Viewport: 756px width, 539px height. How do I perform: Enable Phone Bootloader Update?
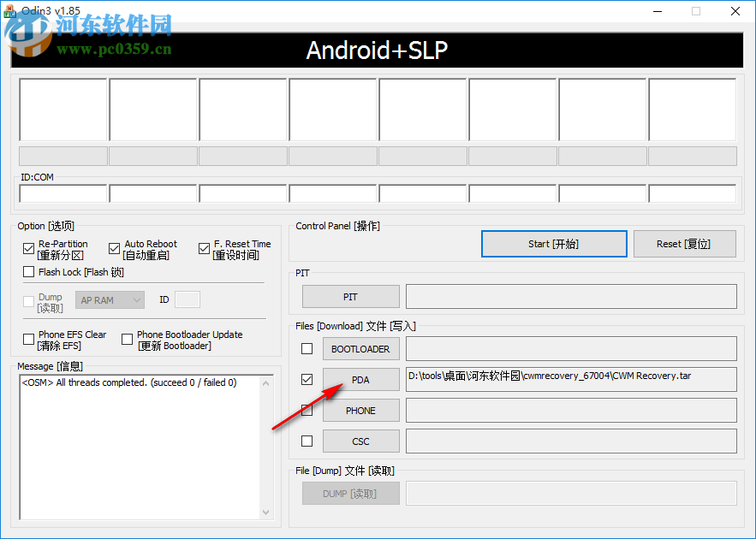tap(127, 340)
